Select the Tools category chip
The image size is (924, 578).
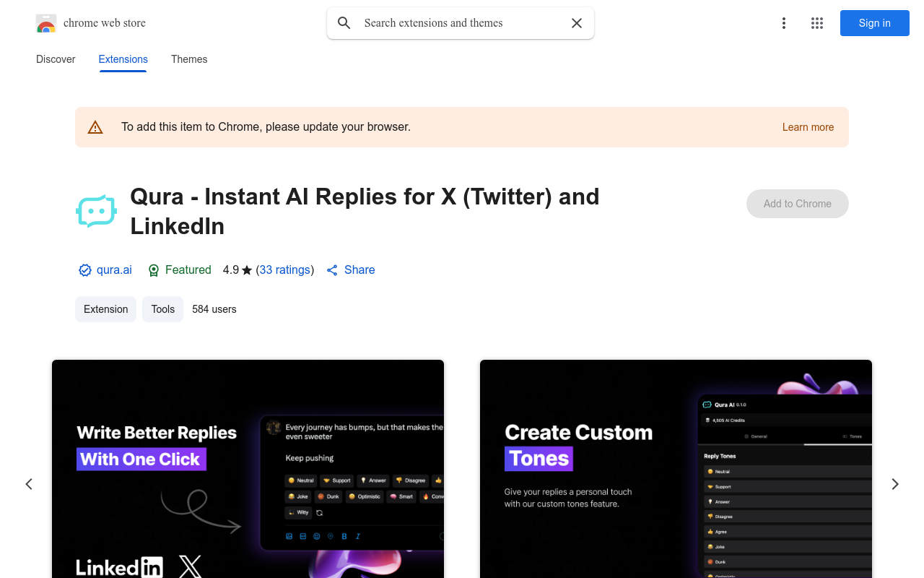[162, 309]
